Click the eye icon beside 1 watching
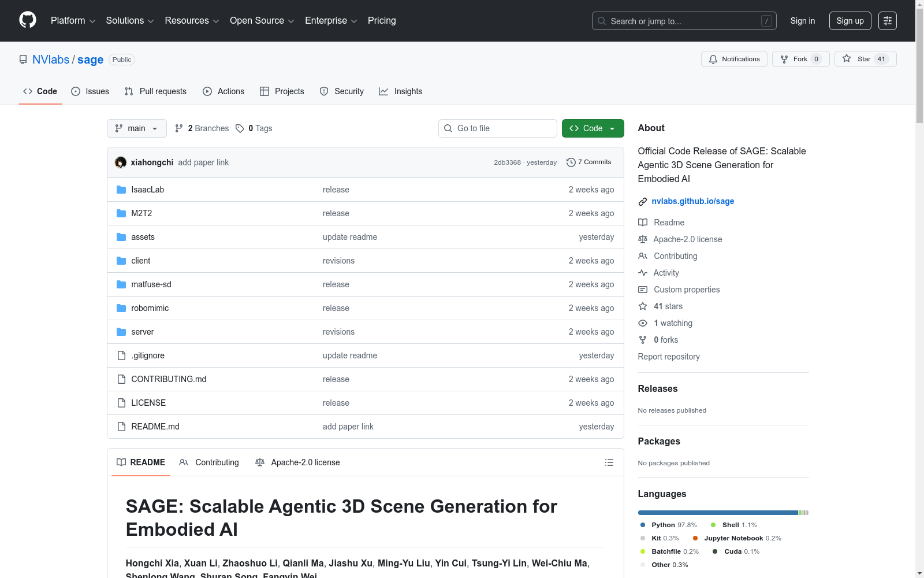924x578 pixels. click(x=643, y=323)
